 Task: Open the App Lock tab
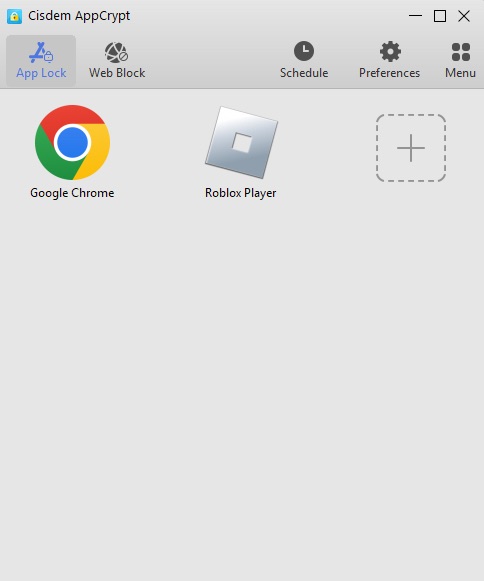[x=41, y=61]
